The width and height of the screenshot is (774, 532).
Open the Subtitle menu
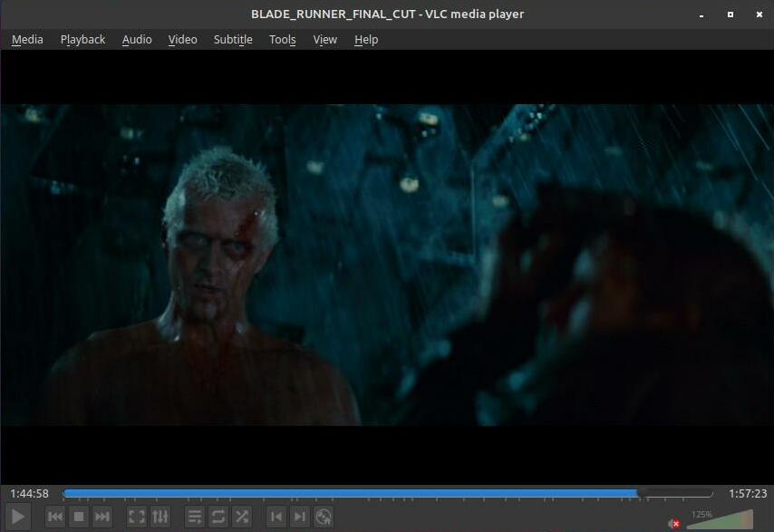pos(233,40)
